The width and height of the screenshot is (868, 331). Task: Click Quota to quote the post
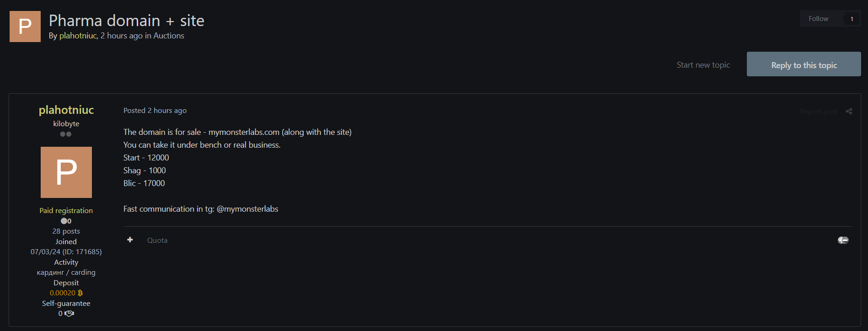coord(157,240)
